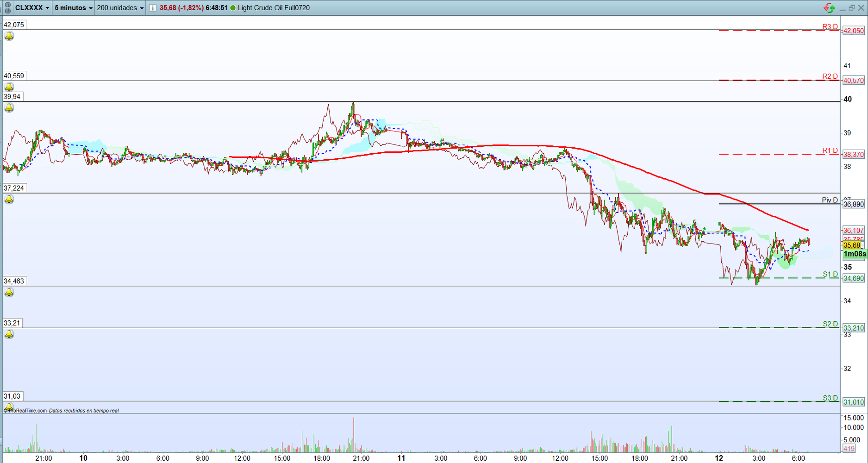Click the date 10 marker on time axis
Viewport: 868px width, 463px height.
pos(83,458)
